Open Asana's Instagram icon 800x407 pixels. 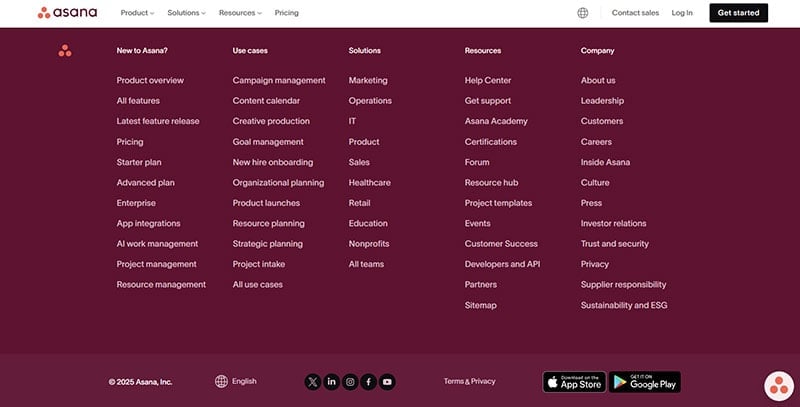pos(350,381)
